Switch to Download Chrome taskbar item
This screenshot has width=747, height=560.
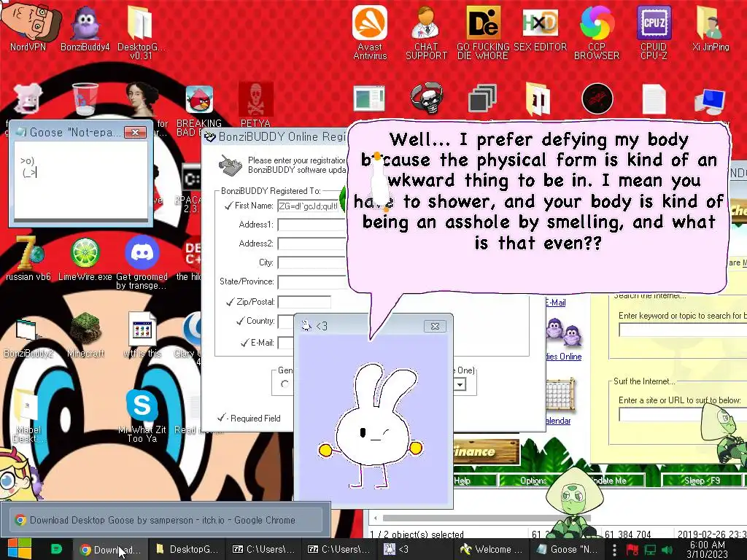coord(110,550)
